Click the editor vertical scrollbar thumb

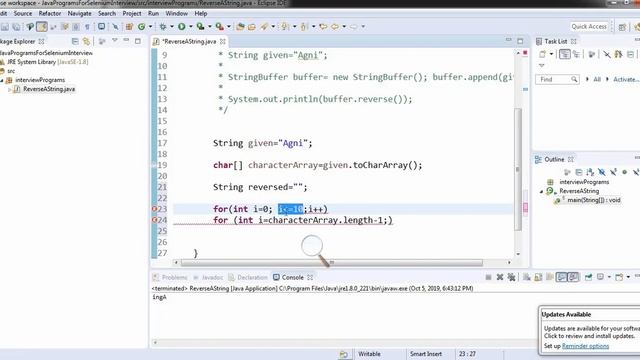point(518,169)
